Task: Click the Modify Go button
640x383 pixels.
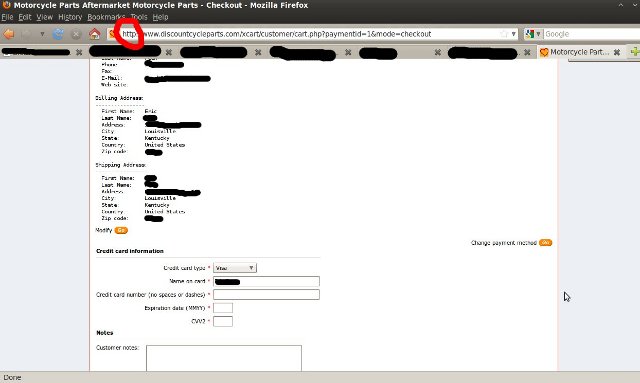Action: pos(121,230)
